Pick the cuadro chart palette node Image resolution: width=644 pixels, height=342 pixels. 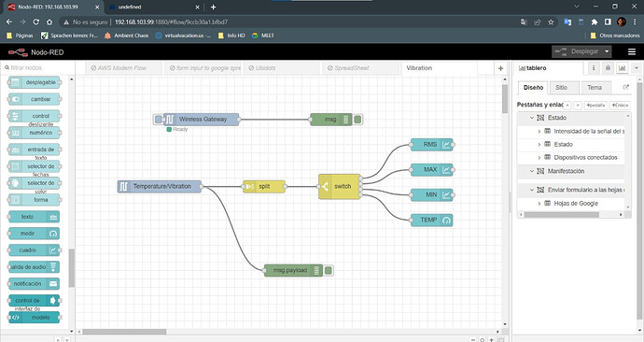pos(35,249)
